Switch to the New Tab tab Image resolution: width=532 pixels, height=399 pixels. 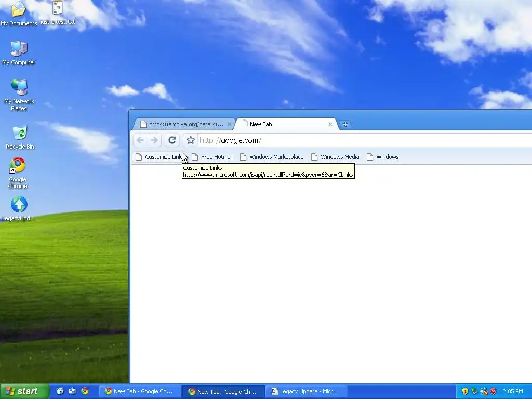[287, 124]
